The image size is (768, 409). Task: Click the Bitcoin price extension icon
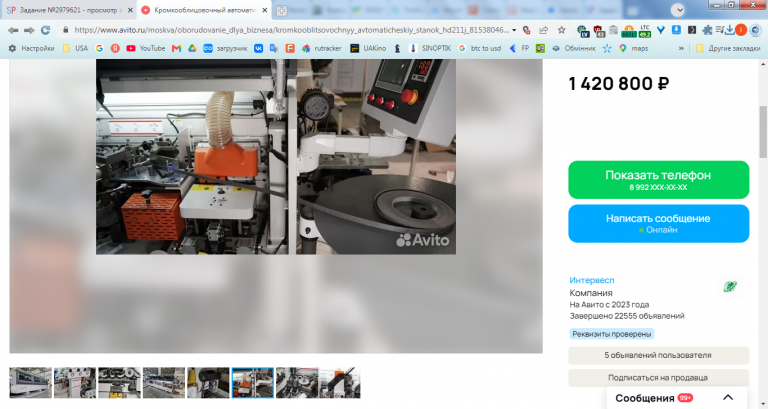coord(629,31)
